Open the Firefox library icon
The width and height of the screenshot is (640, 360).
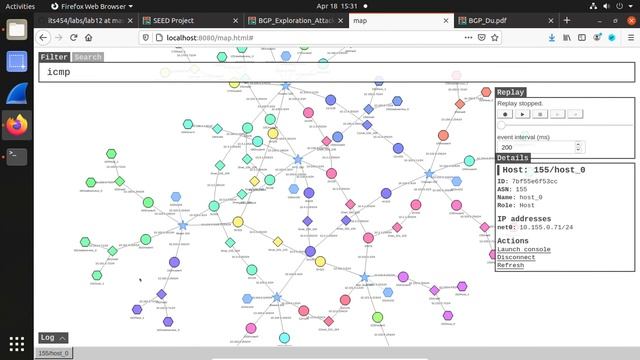pyautogui.click(x=567, y=38)
